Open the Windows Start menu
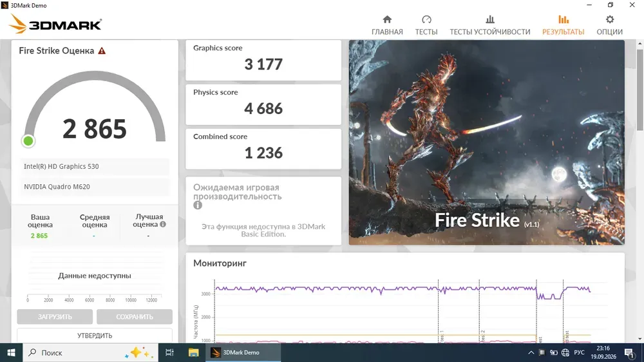644x362 pixels. coord(11,352)
